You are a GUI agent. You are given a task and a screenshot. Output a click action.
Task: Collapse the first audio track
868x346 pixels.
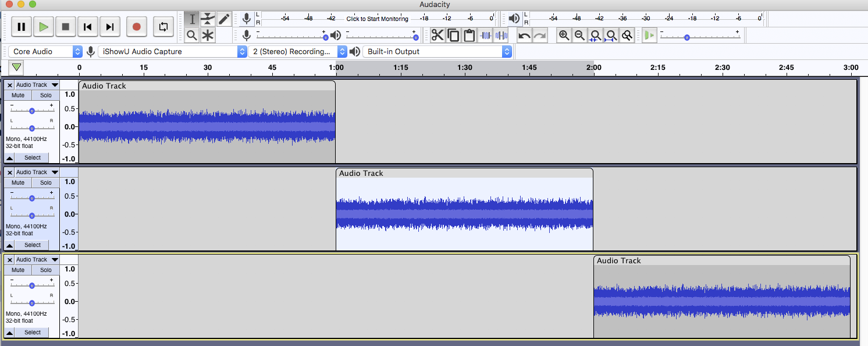(10, 158)
